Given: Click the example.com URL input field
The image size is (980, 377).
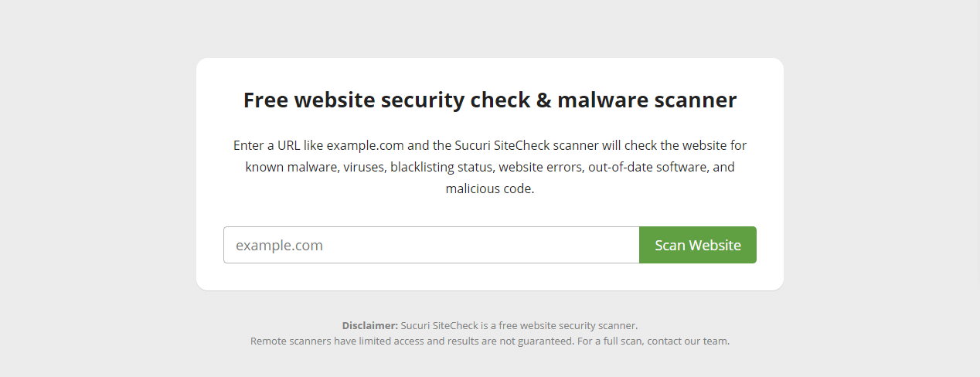Looking at the screenshot, I should coord(430,245).
